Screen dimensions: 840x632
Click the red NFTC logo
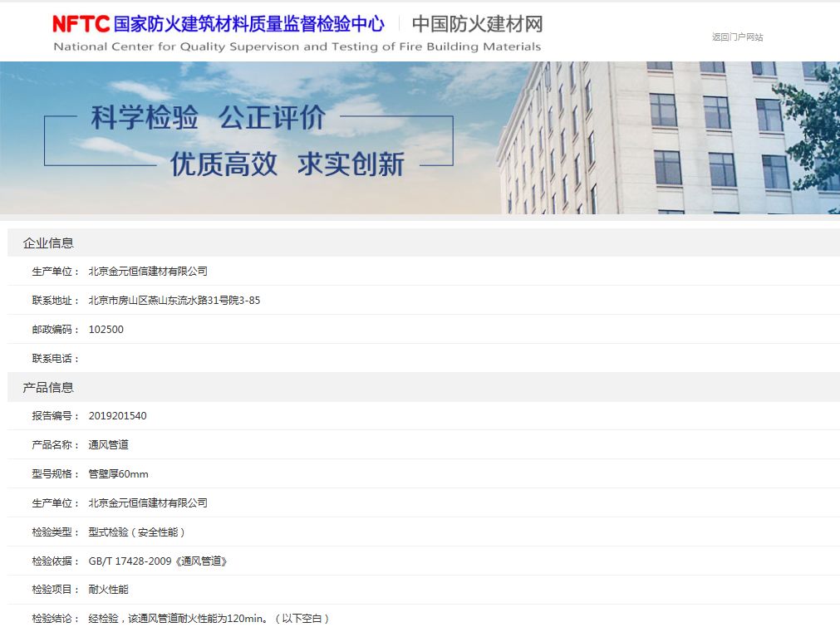(81, 23)
